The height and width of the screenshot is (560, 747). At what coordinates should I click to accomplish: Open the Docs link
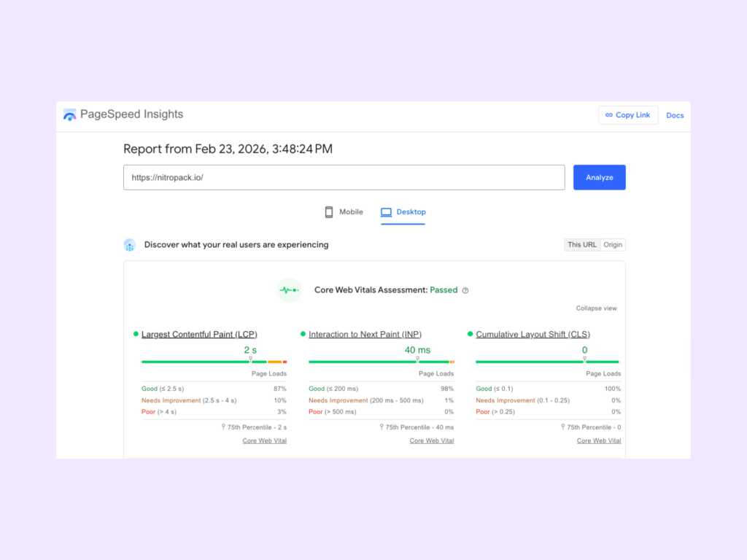675,115
